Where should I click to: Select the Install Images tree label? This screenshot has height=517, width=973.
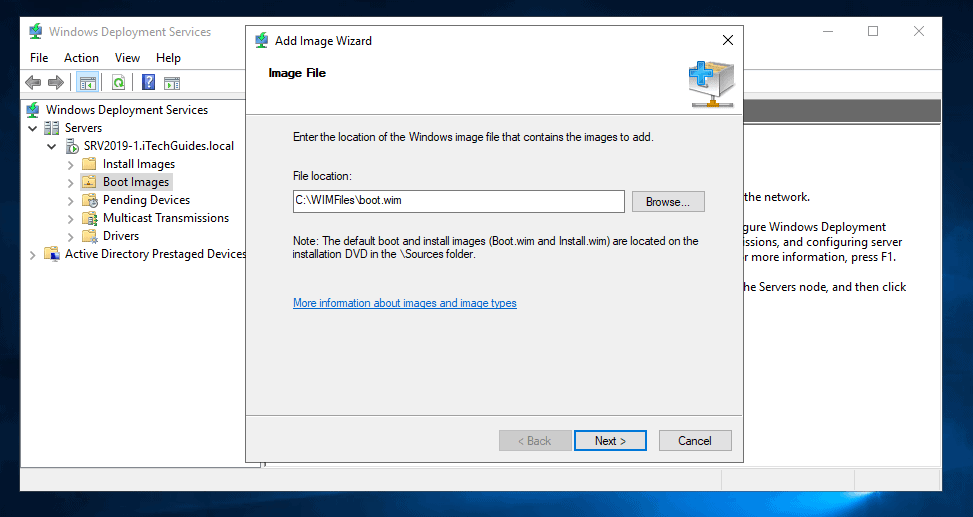[x=139, y=164]
